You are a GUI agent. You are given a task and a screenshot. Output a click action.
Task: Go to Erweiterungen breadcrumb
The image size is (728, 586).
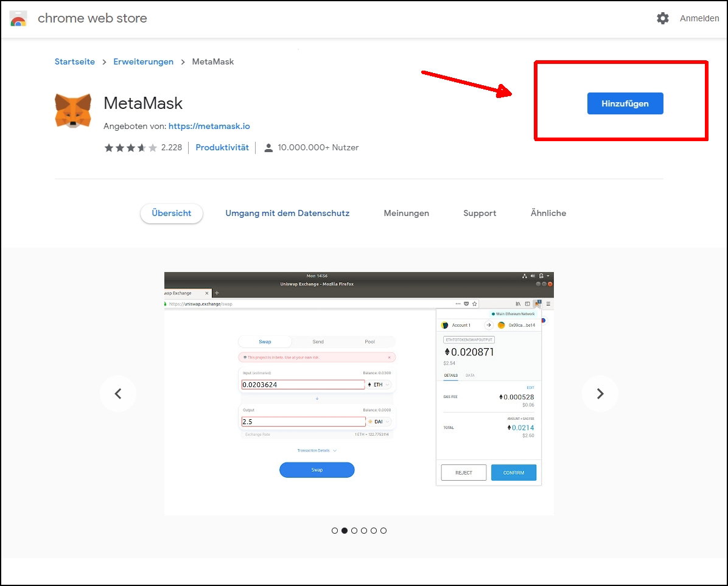(x=144, y=61)
